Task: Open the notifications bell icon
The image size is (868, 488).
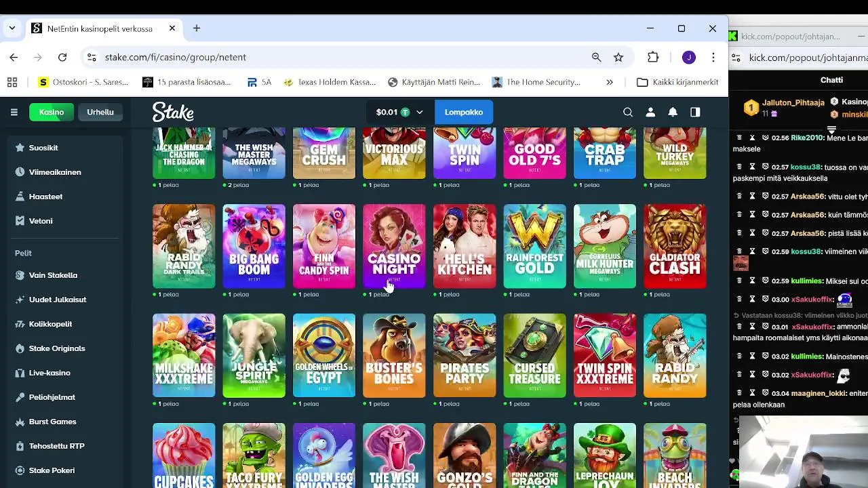Action: tap(673, 112)
